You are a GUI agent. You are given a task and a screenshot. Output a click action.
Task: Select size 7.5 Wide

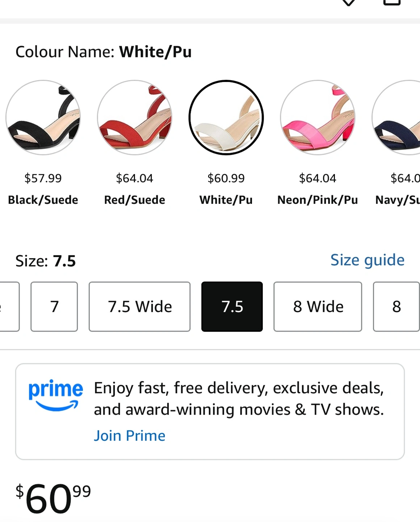[x=139, y=307]
